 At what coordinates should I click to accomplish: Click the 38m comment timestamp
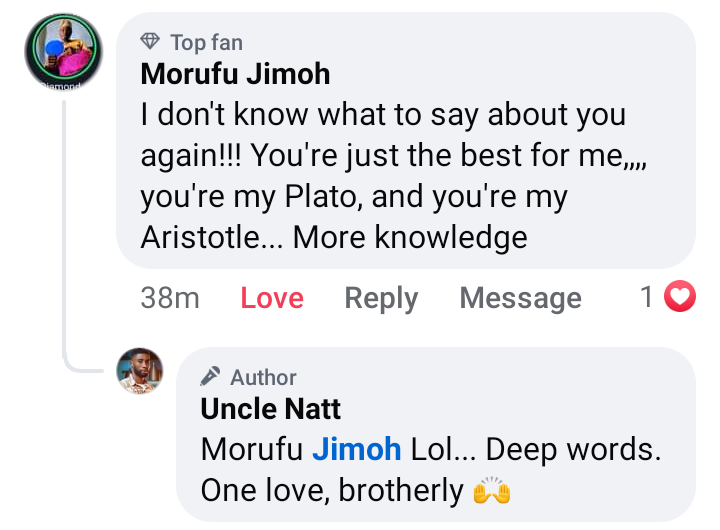click(170, 298)
